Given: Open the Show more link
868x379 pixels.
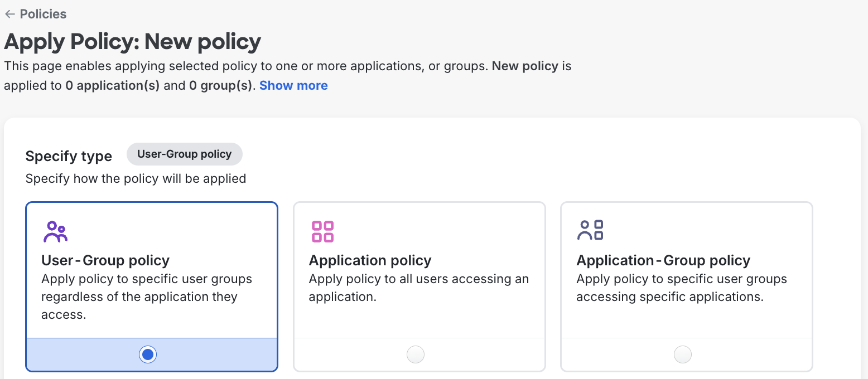Looking at the screenshot, I should pyautogui.click(x=293, y=85).
